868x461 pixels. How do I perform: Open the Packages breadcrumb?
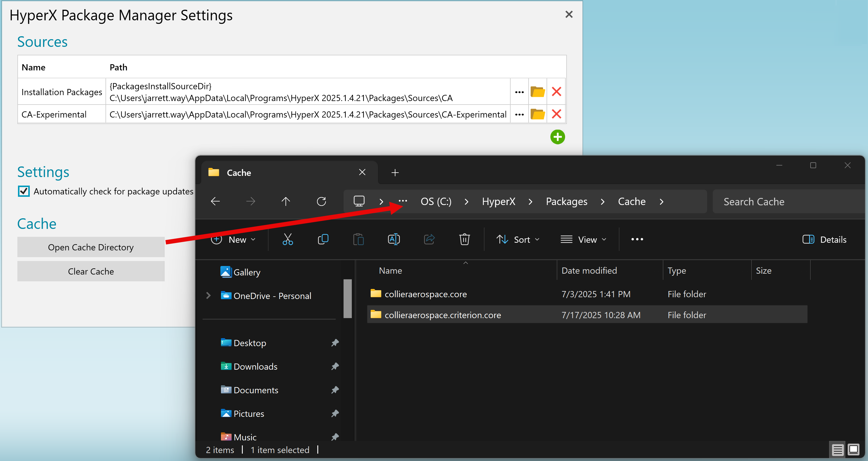tap(566, 201)
